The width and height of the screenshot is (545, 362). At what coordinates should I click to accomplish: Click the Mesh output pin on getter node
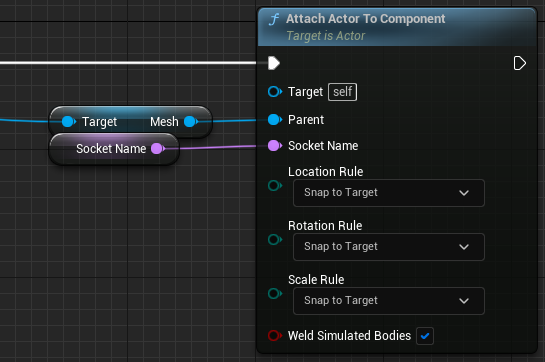point(191,122)
